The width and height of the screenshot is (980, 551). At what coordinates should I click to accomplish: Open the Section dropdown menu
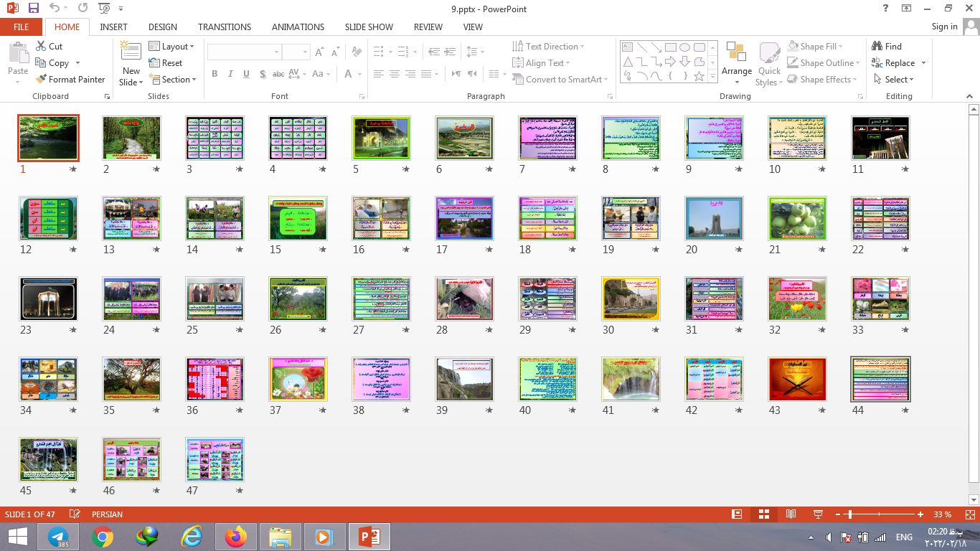click(x=173, y=80)
